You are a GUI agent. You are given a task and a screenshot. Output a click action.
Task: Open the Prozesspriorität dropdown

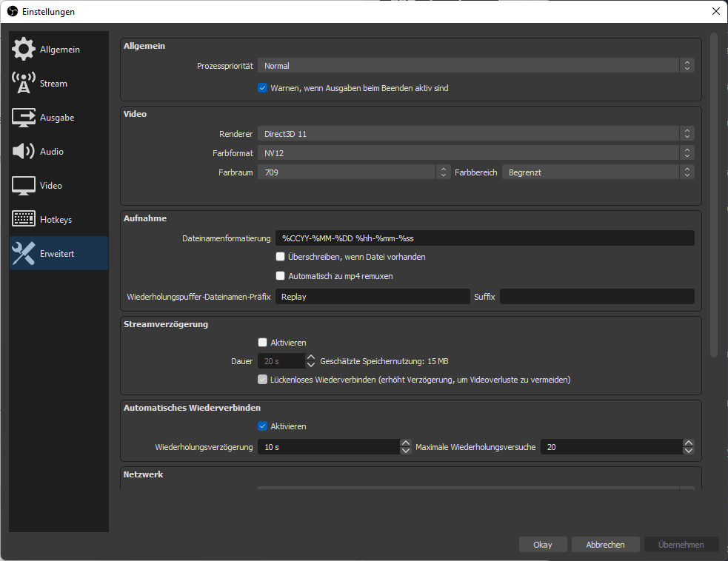(x=476, y=66)
